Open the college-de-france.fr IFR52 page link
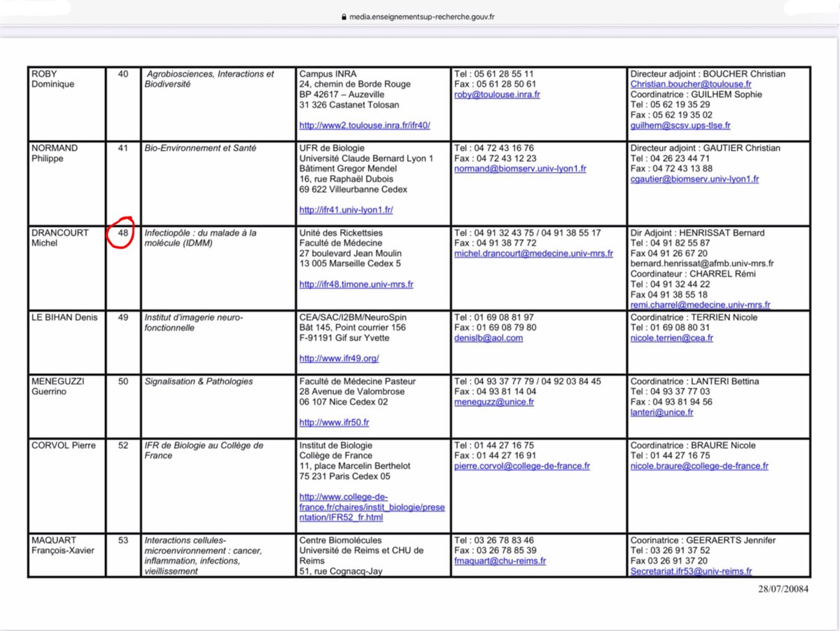This screenshot has width=840, height=631. click(x=372, y=507)
